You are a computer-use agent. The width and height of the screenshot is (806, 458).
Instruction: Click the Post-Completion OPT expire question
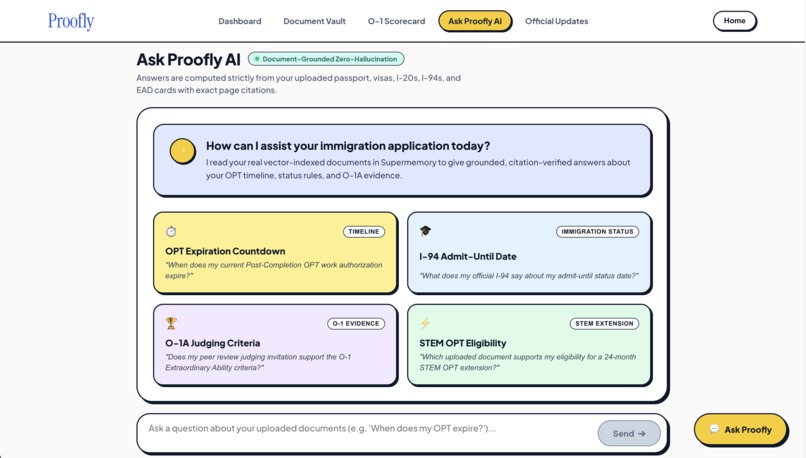(273, 270)
